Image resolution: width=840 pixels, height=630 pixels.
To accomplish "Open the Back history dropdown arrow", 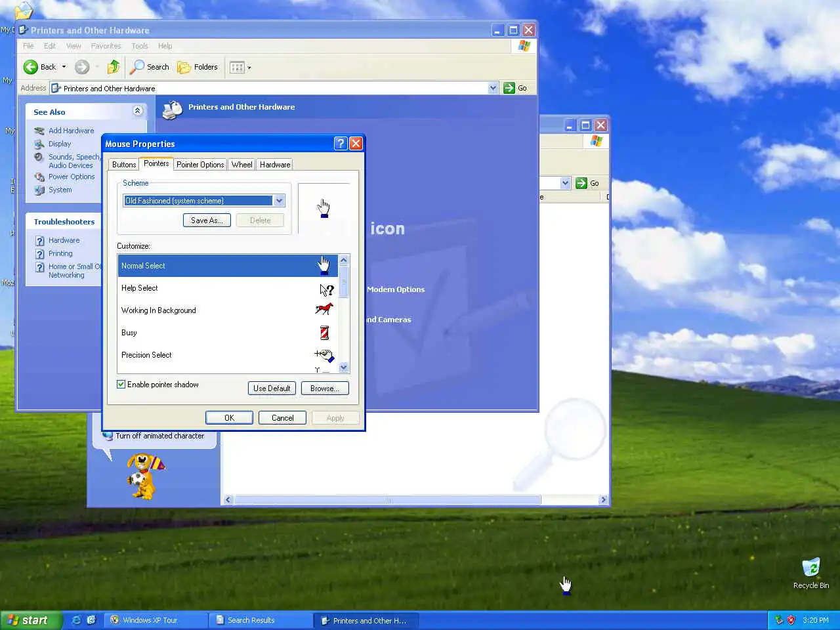I will pyautogui.click(x=64, y=67).
